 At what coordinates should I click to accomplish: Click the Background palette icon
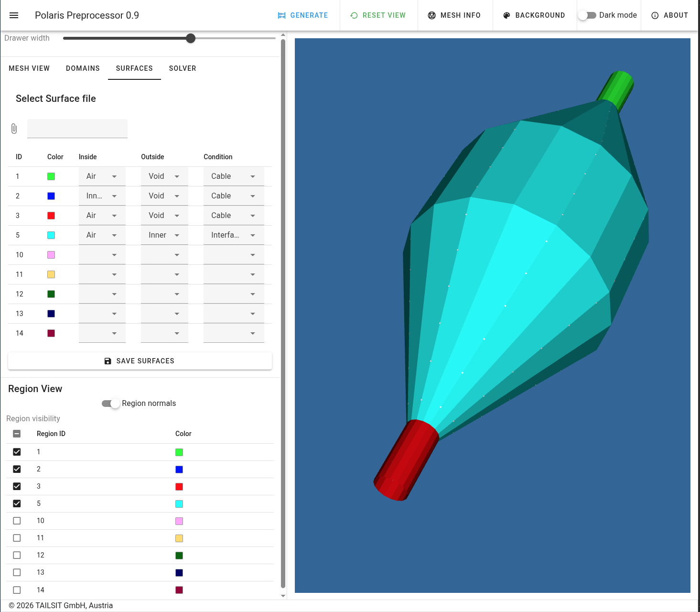[x=507, y=15]
